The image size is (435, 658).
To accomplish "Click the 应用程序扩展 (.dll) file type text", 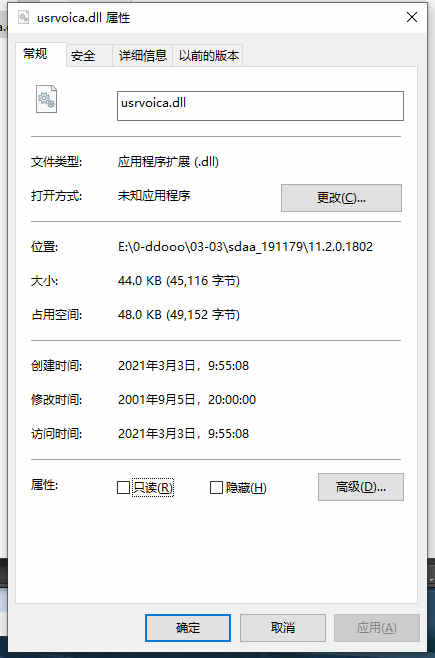I will (x=168, y=162).
